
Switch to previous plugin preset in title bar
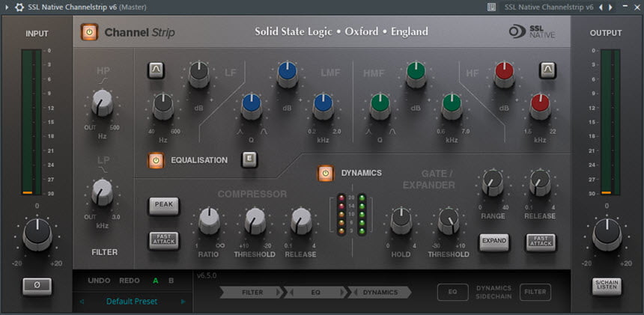click(x=601, y=7)
